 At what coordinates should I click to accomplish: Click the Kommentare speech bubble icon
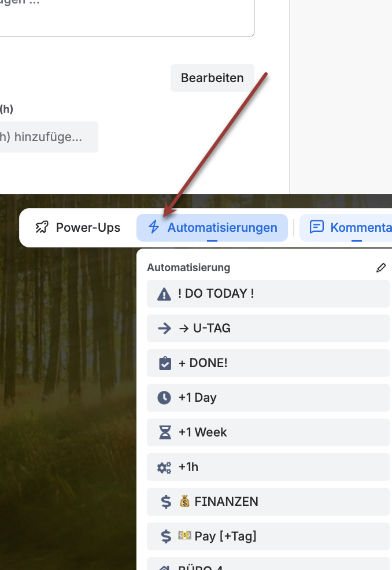pos(316,227)
